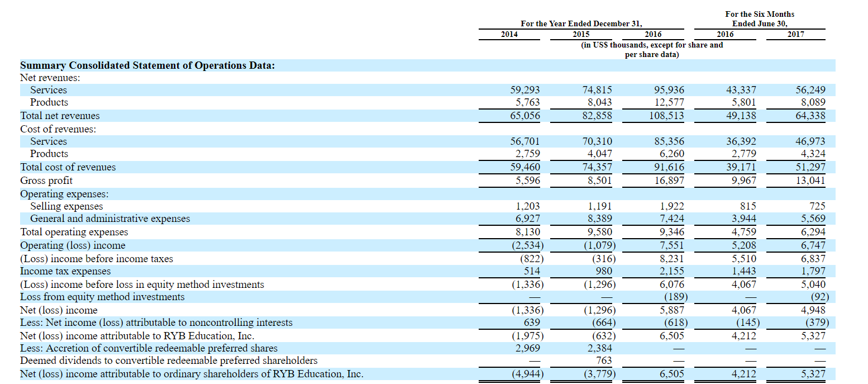This screenshot has width=868, height=384.
Task: Click the products cost value 4,324
Action: tap(812, 154)
